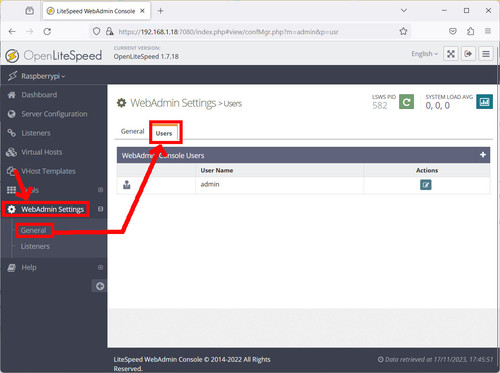Open VHost Templates in sidebar
Viewport: 500px width, 373px height.
pyautogui.click(x=48, y=171)
